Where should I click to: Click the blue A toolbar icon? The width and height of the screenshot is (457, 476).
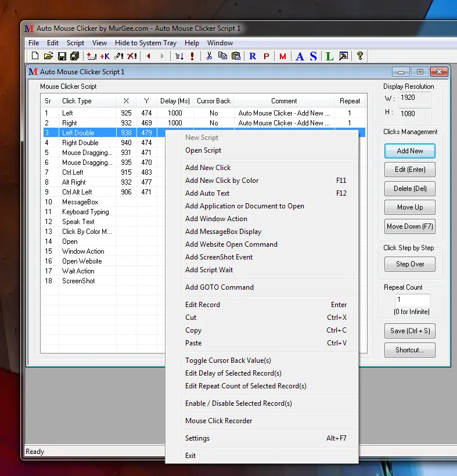pyautogui.click(x=300, y=56)
